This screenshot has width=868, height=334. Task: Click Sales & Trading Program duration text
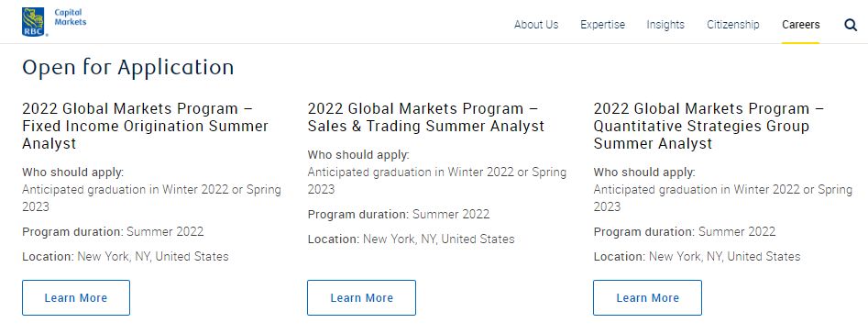click(399, 214)
